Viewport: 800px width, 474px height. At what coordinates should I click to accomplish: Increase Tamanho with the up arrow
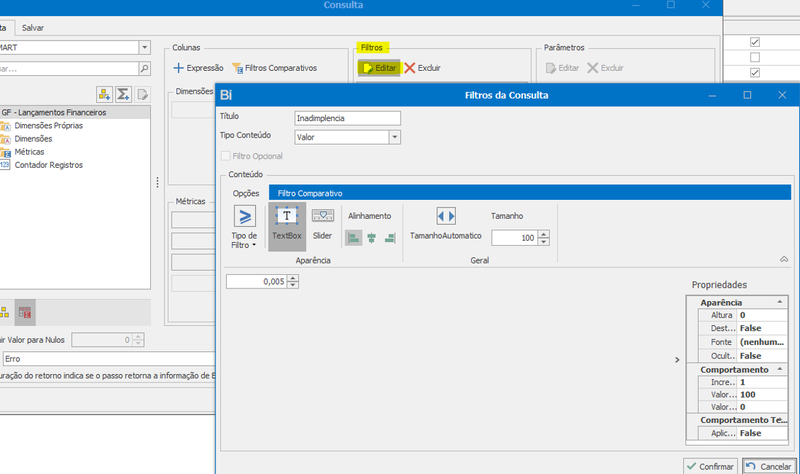[x=544, y=235]
